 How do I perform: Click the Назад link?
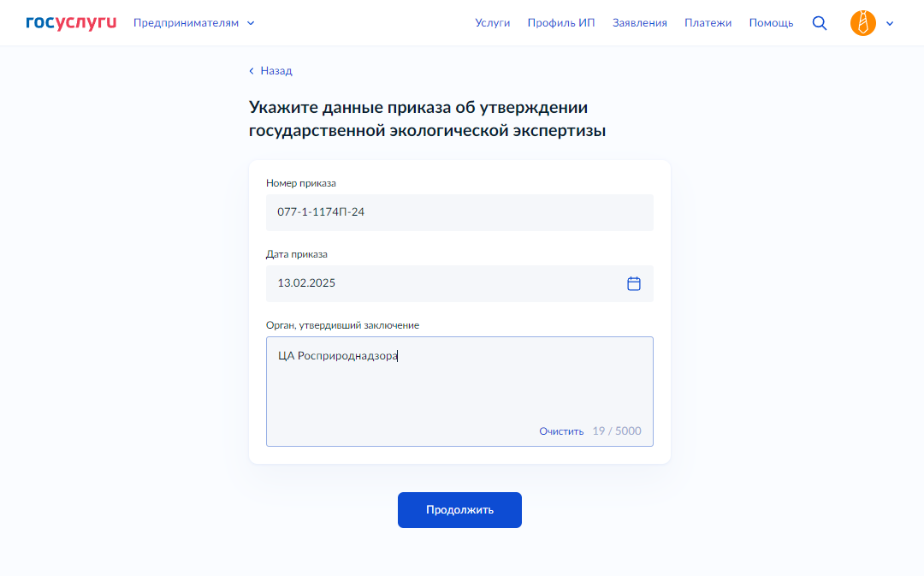[x=276, y=71]
